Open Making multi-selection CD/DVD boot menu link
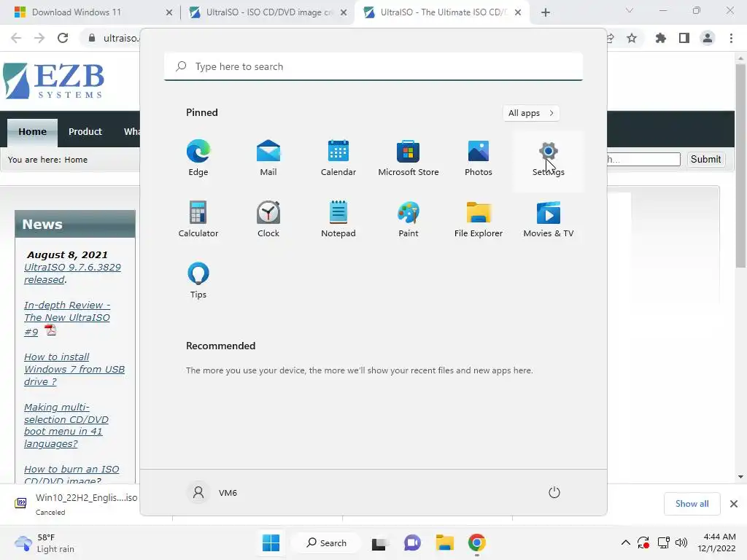This screenshot has height=560, width=747. pyautogui.click(x=66, y=425)
